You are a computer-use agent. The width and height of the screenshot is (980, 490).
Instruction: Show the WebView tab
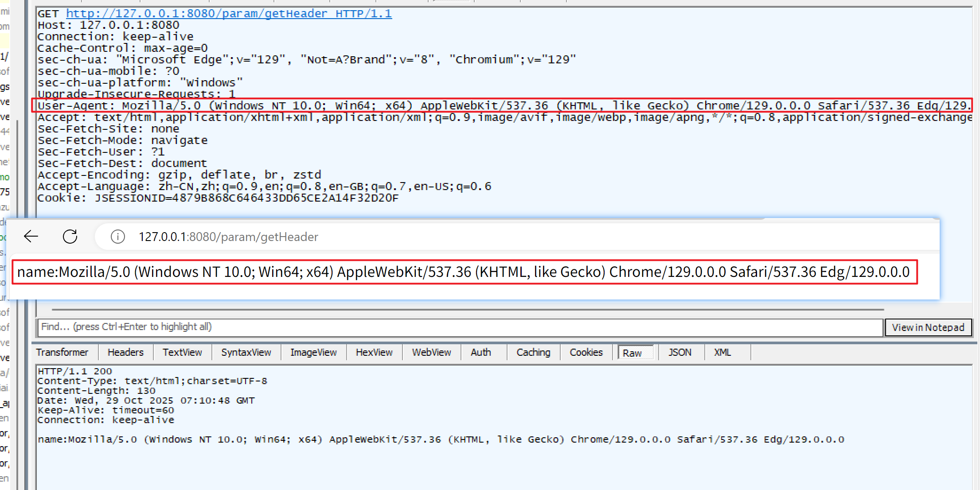click(x=431, y=352)
